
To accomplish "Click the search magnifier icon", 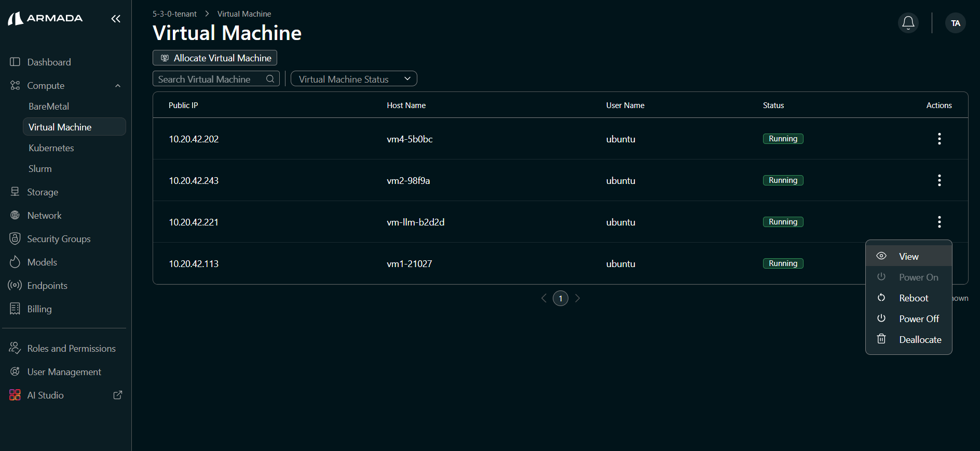I will pyautogui.click(x=270, y=79).
